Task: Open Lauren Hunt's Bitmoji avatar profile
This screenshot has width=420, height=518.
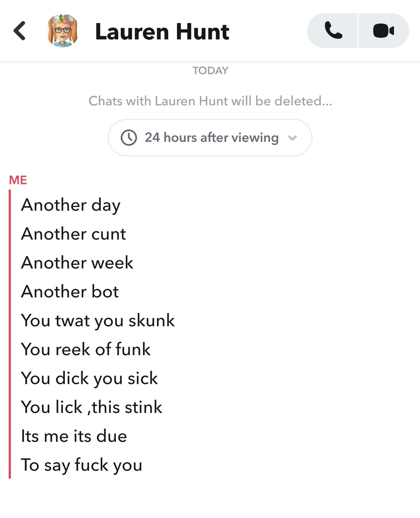Action: 63,31
